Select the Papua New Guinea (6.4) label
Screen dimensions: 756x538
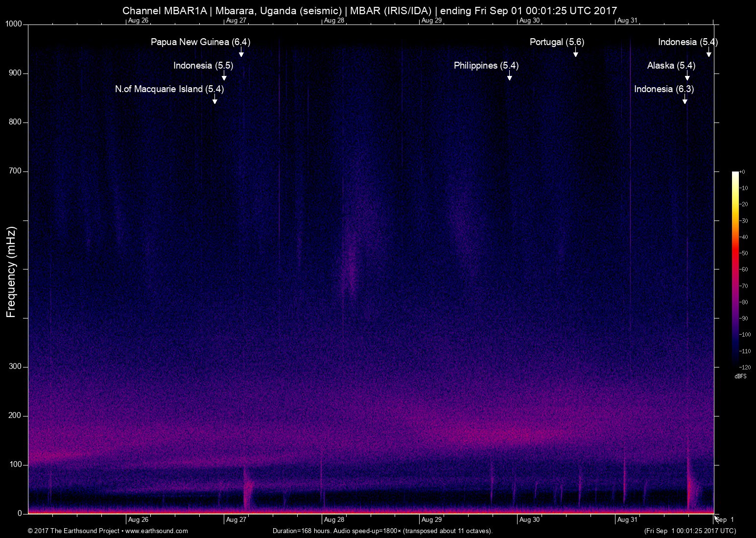pos(200,42)
